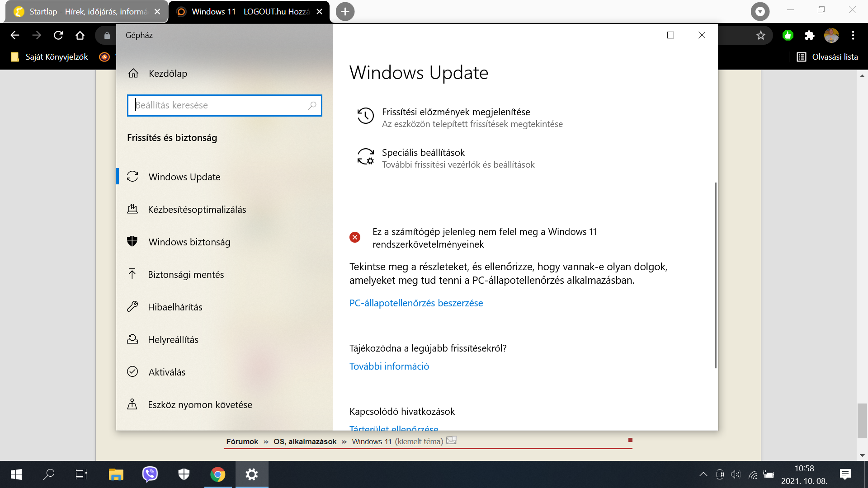Close the Startlap tab
This screenshot has width=868, height=488.
157,12
